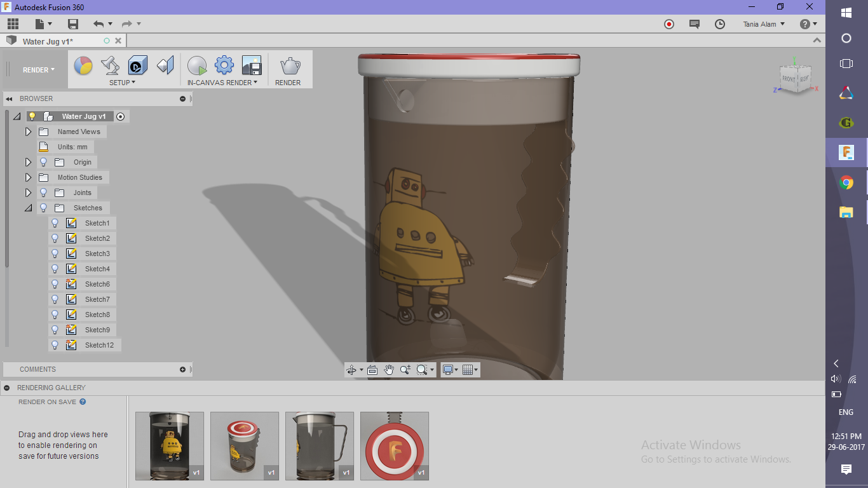Viewport: 868px width, 488px height.
Task: Toggle Sketch9 visibility lightbulb
Action: (55, 330)
